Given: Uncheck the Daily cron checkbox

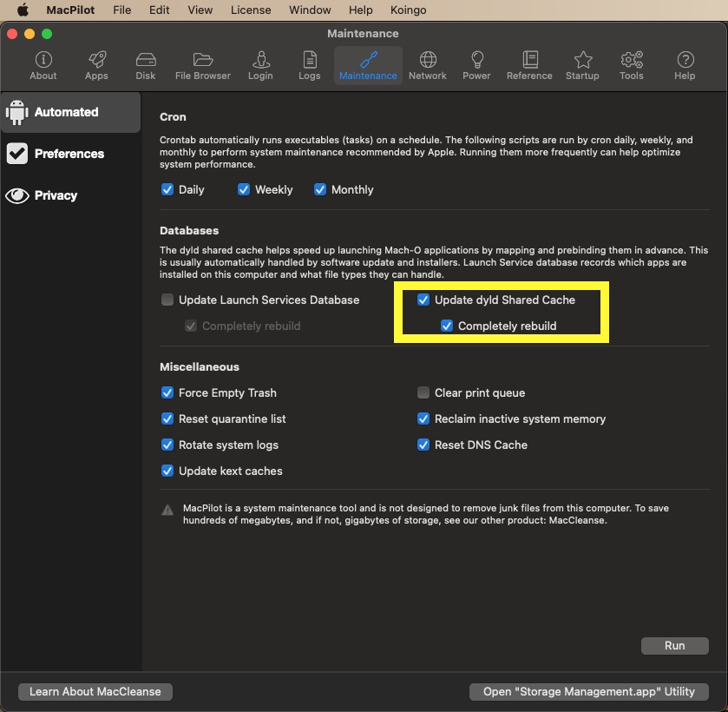Looking at the screenshot, I should tap(167, 189).
